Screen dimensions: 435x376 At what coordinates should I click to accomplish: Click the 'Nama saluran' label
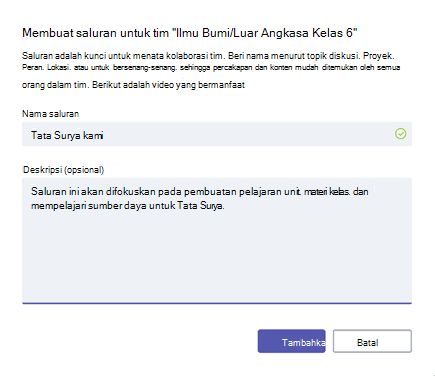point(50,114)
